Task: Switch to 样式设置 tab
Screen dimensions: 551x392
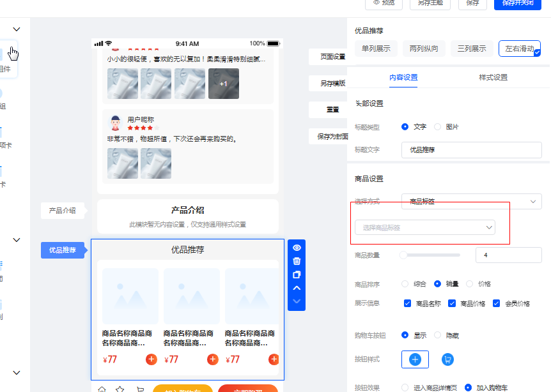Action: [493, 77]
